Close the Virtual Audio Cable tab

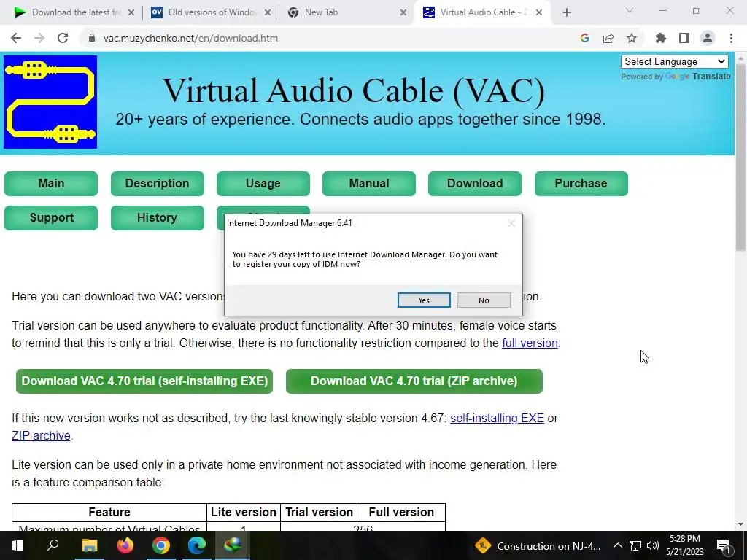point(539,12)
